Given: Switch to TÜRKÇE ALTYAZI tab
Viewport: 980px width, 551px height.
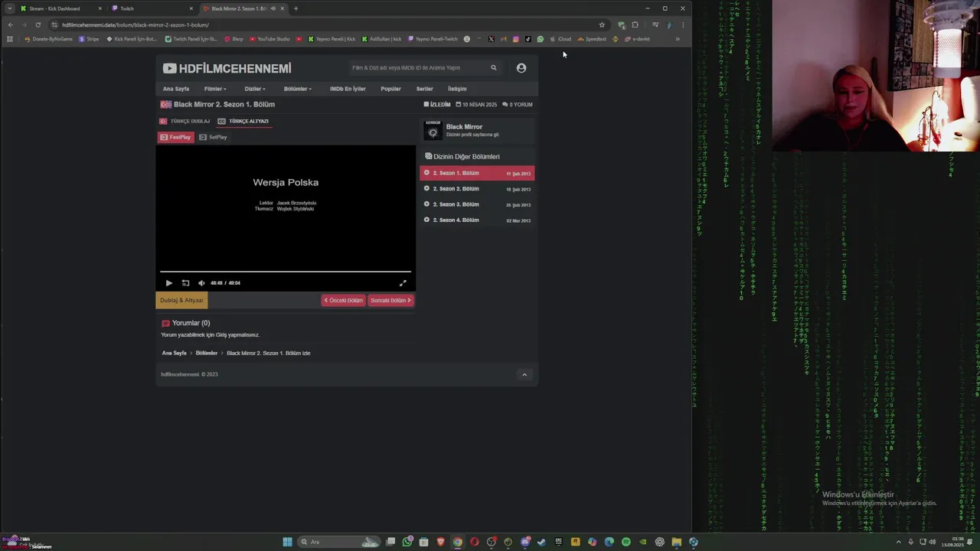Looking at the screenshot, I should [243, 121].
